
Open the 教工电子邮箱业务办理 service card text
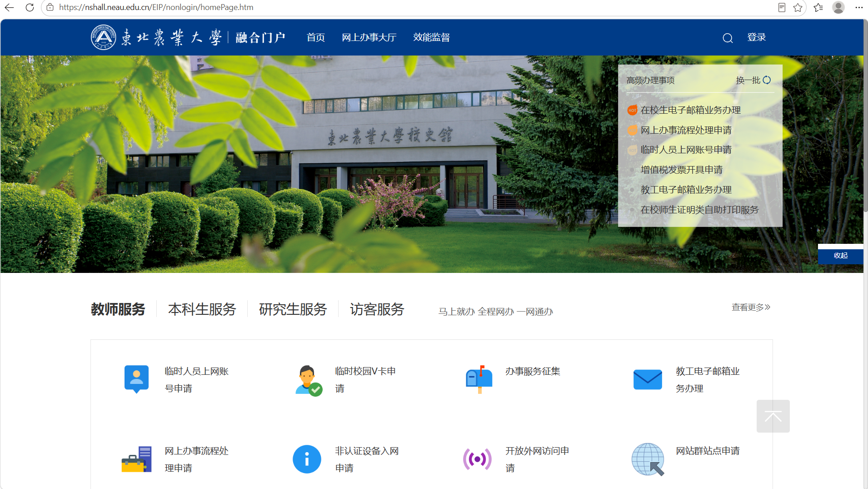(x=708, y=380)
